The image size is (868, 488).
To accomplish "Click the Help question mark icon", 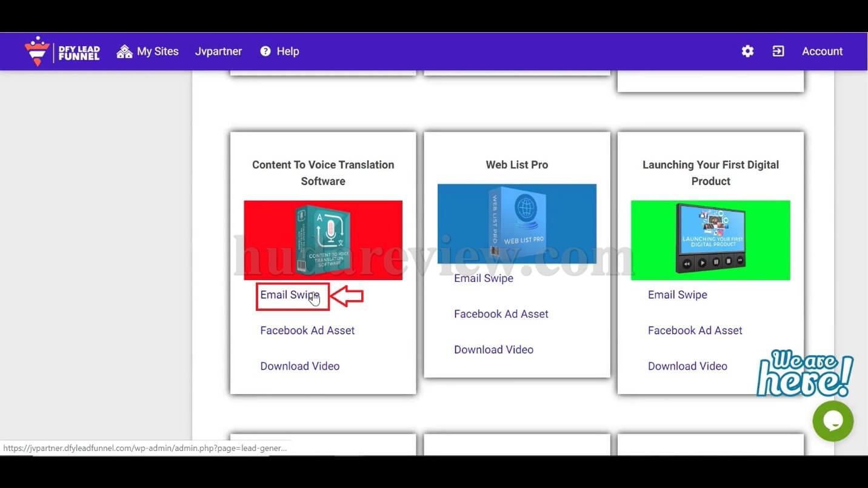I will point(265,52).
